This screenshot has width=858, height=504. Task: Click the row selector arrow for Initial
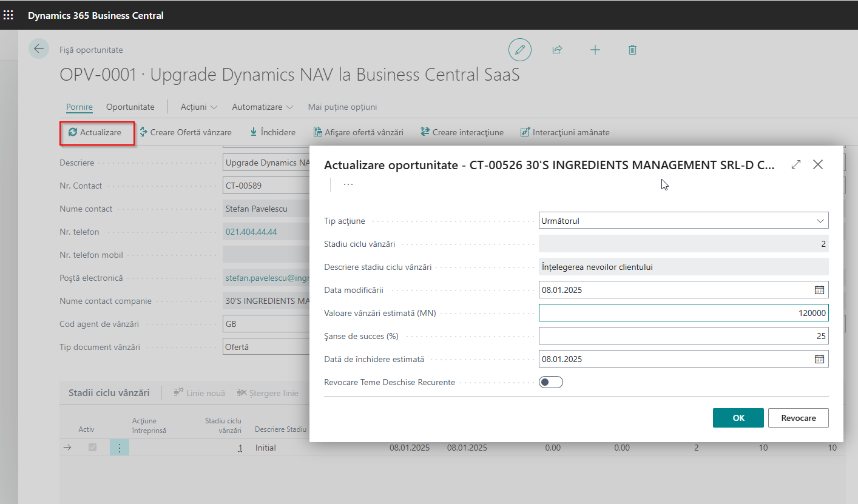click(x=68, y=448)
